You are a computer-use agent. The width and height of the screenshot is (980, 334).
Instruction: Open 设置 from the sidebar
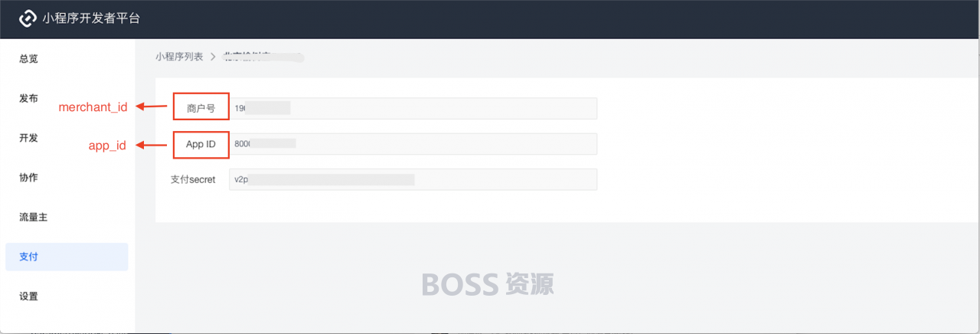(x=28, y=296)
